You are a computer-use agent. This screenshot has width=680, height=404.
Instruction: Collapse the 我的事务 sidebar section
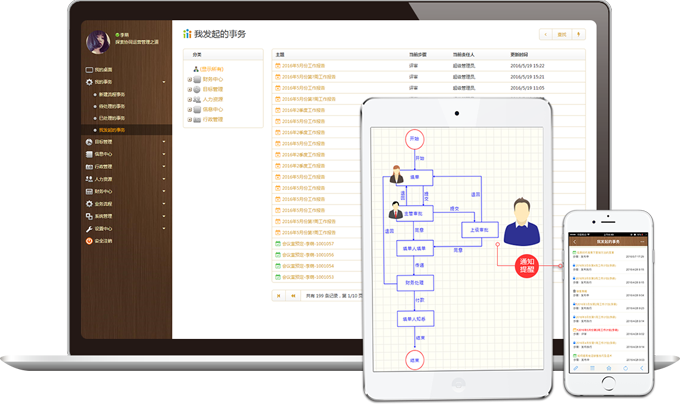coord(163,82)
